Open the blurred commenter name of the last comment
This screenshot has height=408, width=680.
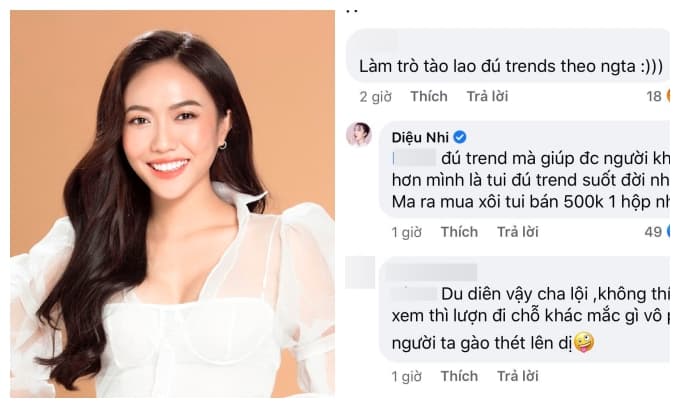pos(432,272)
